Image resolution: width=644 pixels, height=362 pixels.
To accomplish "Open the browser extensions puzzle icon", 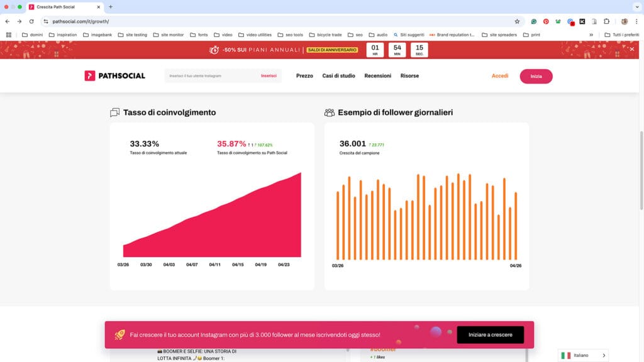I will [x=606, y=21].
